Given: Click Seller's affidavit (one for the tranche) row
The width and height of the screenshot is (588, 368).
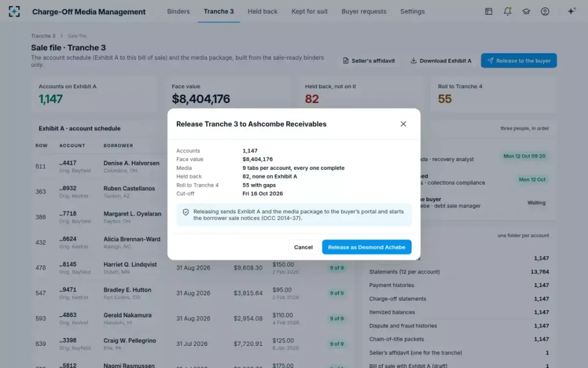Looking at the screenshot, I should [x=459, y=353].
